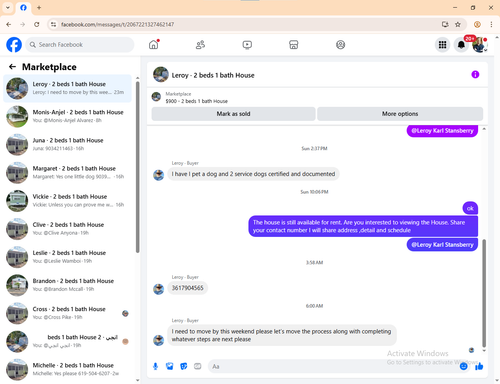Click the address bar URL
Screen dimensions: 500x384
[117, 24]
